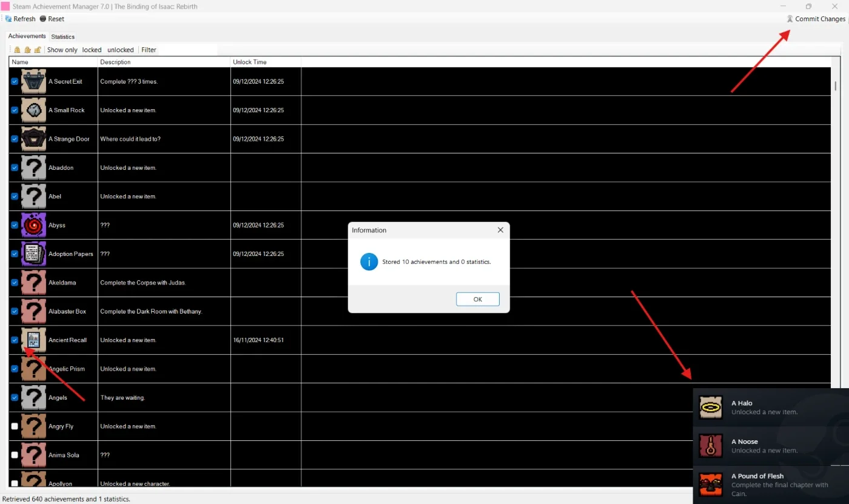Switch to the Statistics tab
Screen dimensions: 849x504
click(x=63, y=36)
